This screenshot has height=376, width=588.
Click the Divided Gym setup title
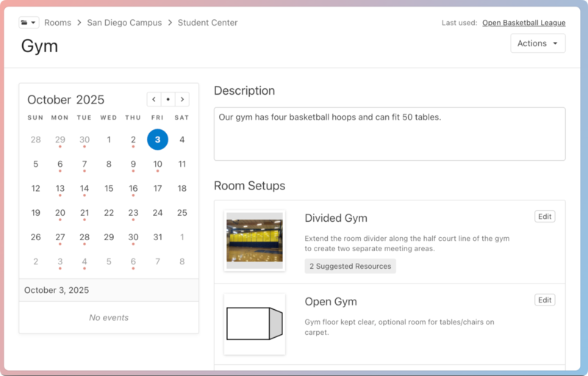(x=336, y=218)
